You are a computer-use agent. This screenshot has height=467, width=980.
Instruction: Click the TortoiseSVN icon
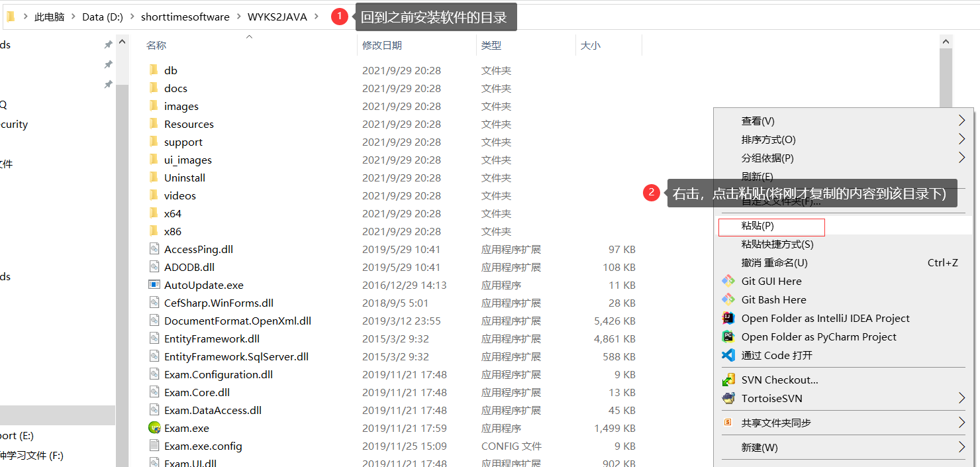[728, 398]
